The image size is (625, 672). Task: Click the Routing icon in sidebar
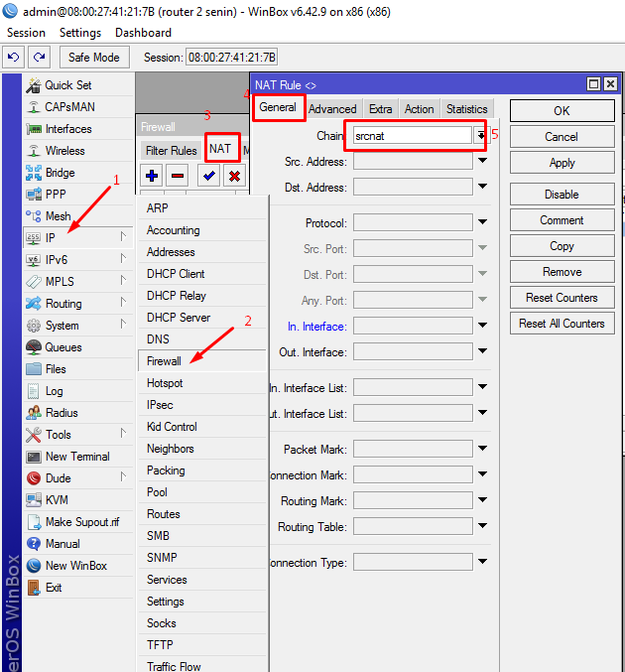pos(34,304)
